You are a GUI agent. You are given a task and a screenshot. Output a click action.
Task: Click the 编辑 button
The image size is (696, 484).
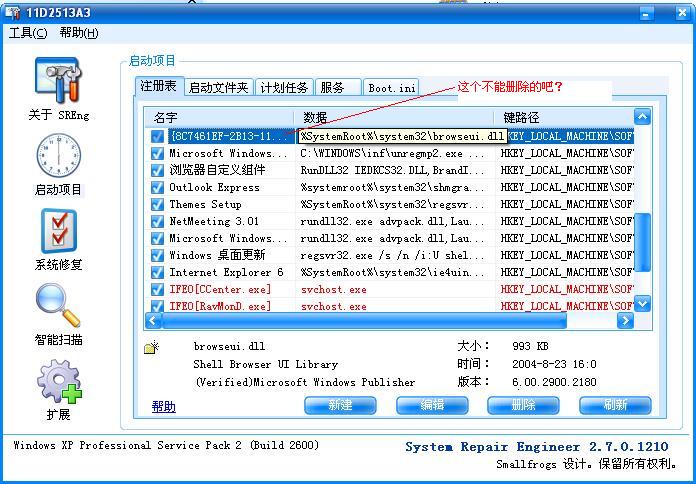pos(432,405)
